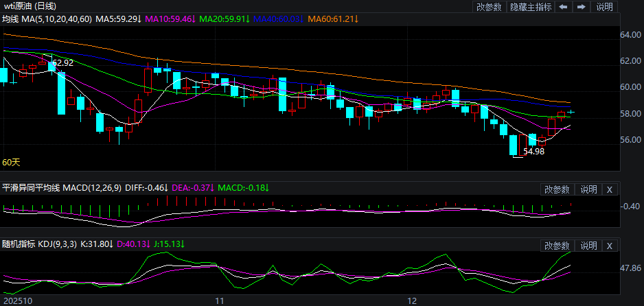Close the MACD indicator panel
Screen dimensions: 644x306
pos(610,189)
